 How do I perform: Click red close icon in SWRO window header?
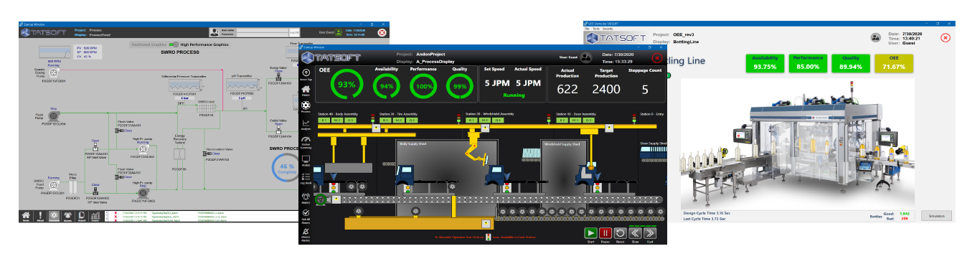click(x=382, y=32)
